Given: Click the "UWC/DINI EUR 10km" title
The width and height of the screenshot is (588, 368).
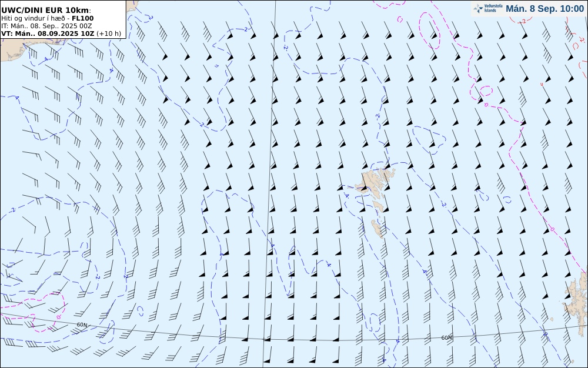Looking at the screenshot, I should pos(45,10).
